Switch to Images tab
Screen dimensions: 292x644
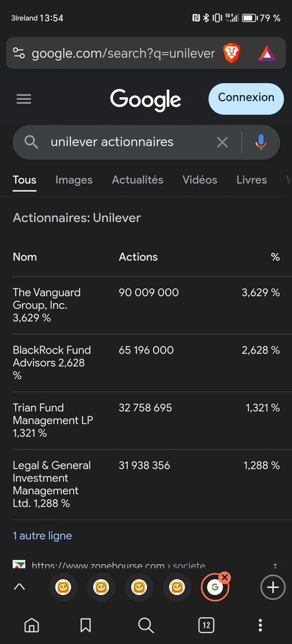tap(74, 180)
